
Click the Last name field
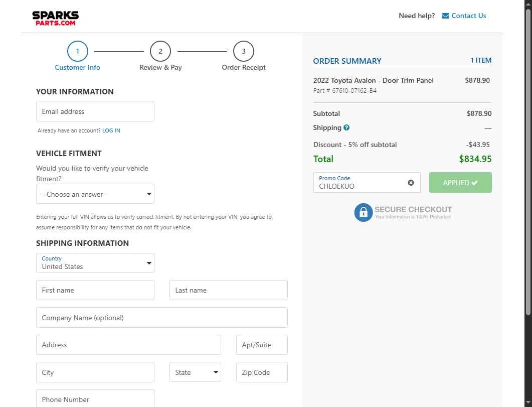coord(228,290)
